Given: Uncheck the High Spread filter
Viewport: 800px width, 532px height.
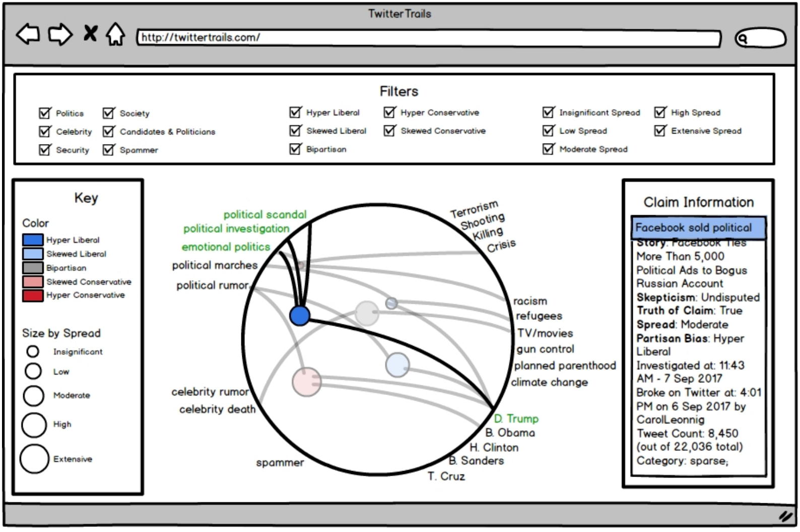Looking at the screenshot, I should 660,112.
